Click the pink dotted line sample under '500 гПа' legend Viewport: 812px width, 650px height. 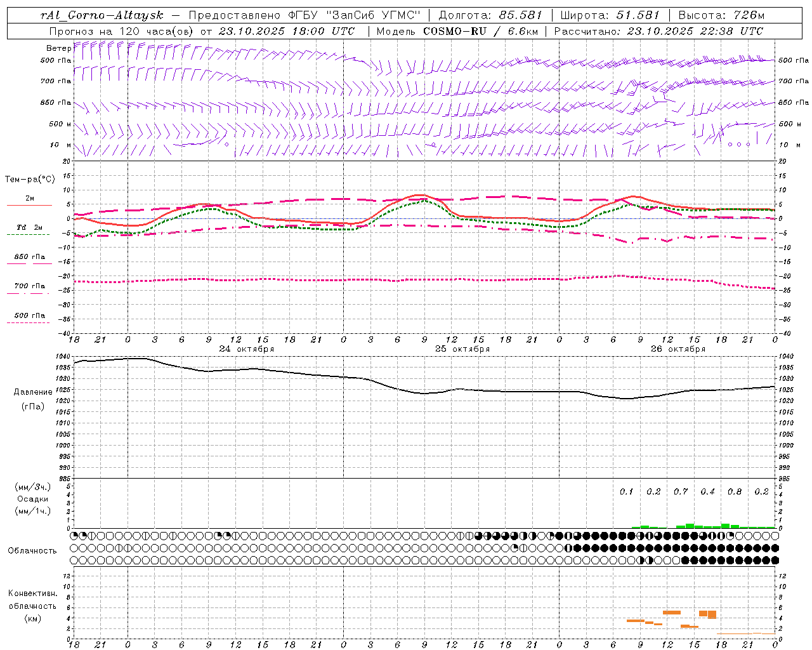point(29,322)
